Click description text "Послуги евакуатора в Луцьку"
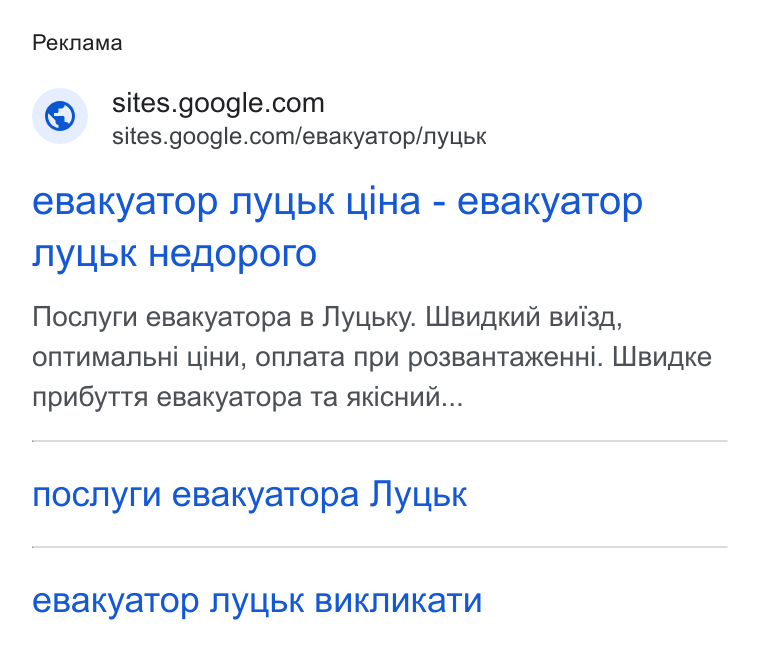The width and height of the screenshot is (760, 652). 224,318
